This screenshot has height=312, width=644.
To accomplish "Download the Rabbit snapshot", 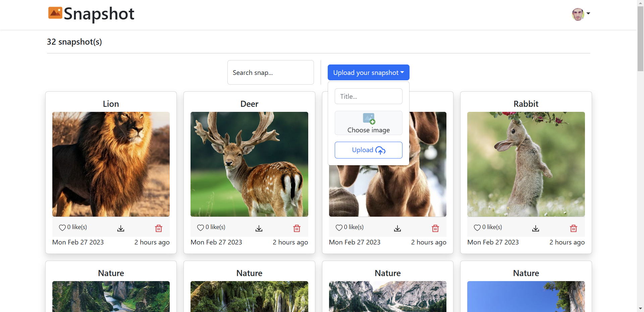I will click(535, 228).
